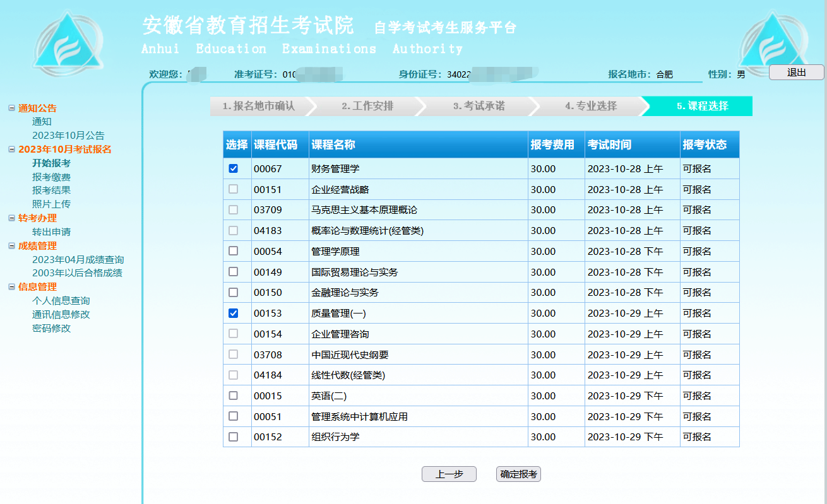This screenshot has width=827, height=504.
Task: Click the 成绩管理 section label
Action: pyautogui.click(x=37, y=245)
